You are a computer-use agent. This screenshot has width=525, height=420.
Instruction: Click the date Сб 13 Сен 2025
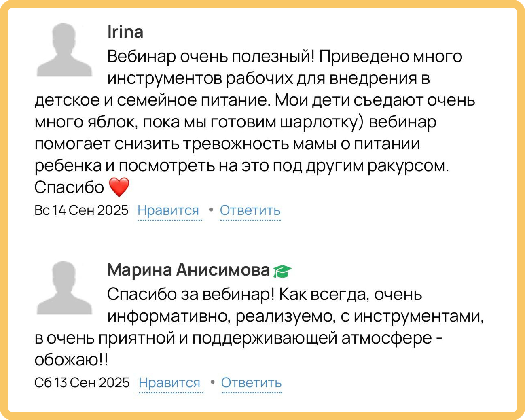click(82, 383)
